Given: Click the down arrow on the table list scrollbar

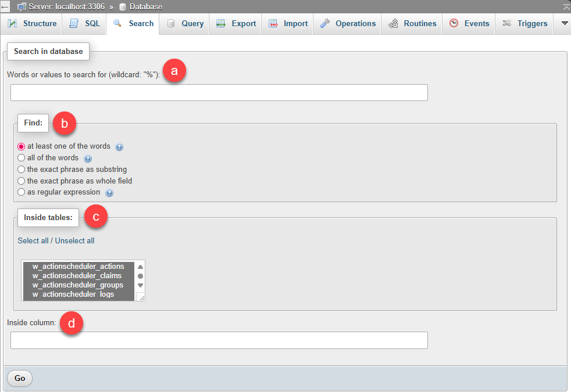Looking at the screenshot, I should 141,285.
